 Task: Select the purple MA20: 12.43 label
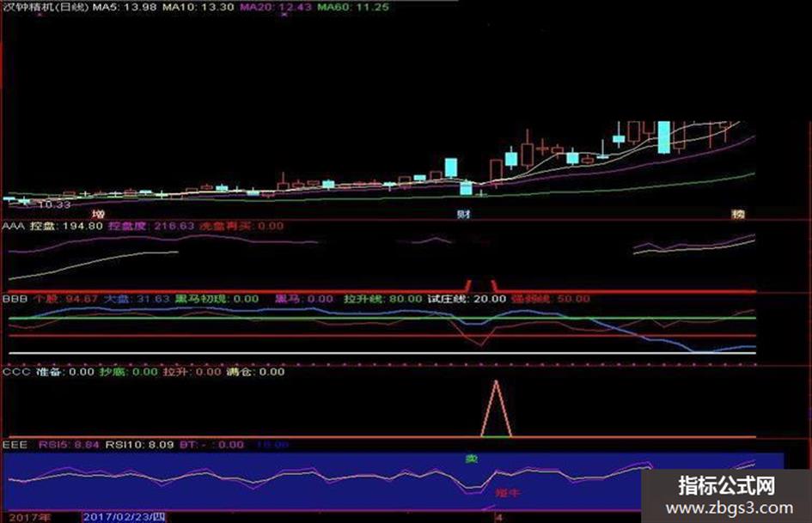click(x=276, y=7)
